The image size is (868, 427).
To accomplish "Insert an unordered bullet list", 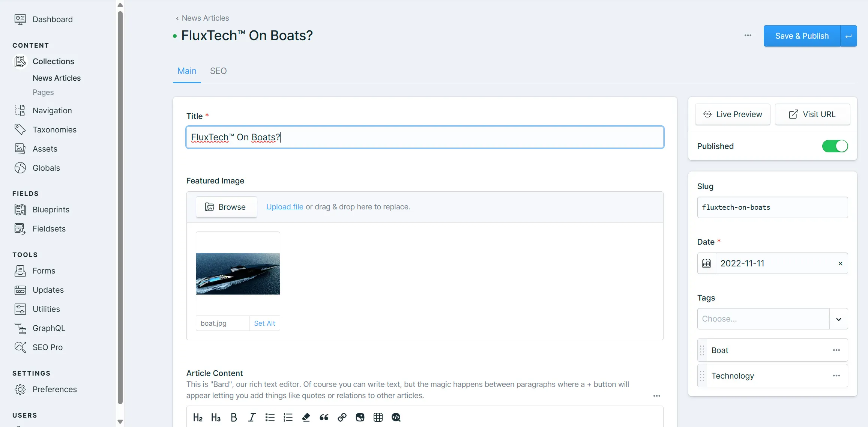I will tap(270, 417).
